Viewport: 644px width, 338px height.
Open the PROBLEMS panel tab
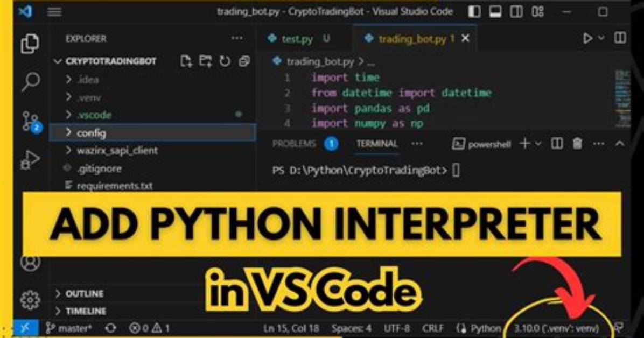(x=294, y=144)
